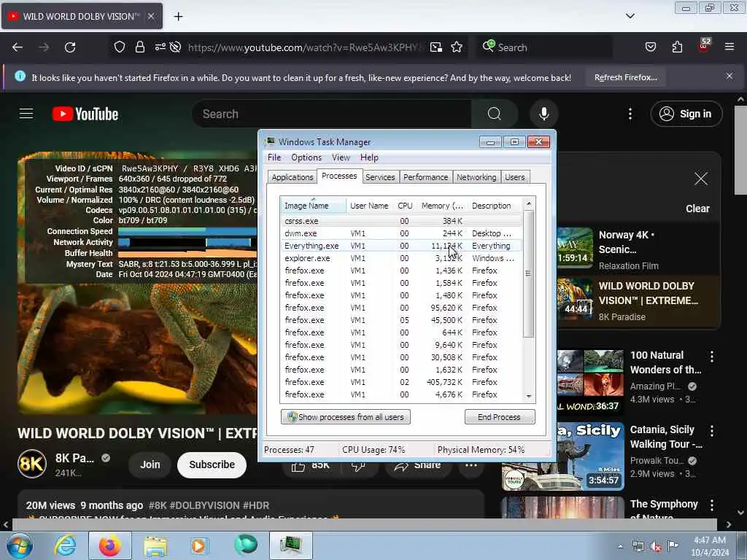Screen dimensions: 747x560
Task: Click the process list scroll down arrow
Action: [528, 396]
